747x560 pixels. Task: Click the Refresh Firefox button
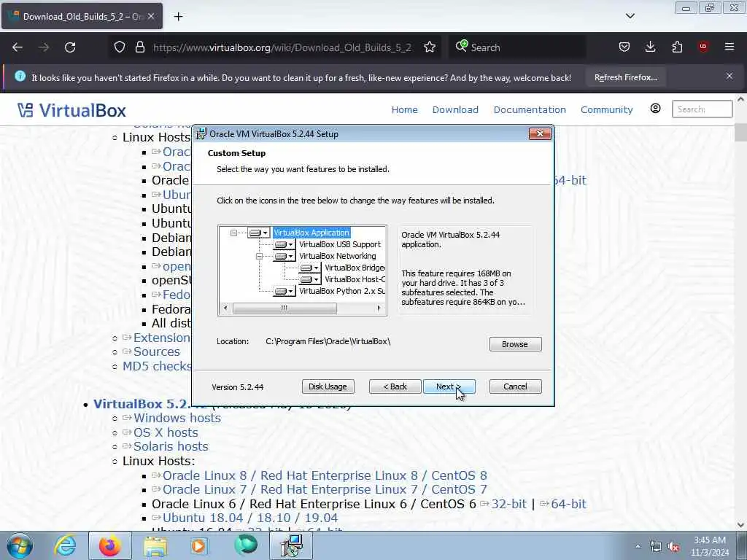pyautogui.click(x=625, y=77)
